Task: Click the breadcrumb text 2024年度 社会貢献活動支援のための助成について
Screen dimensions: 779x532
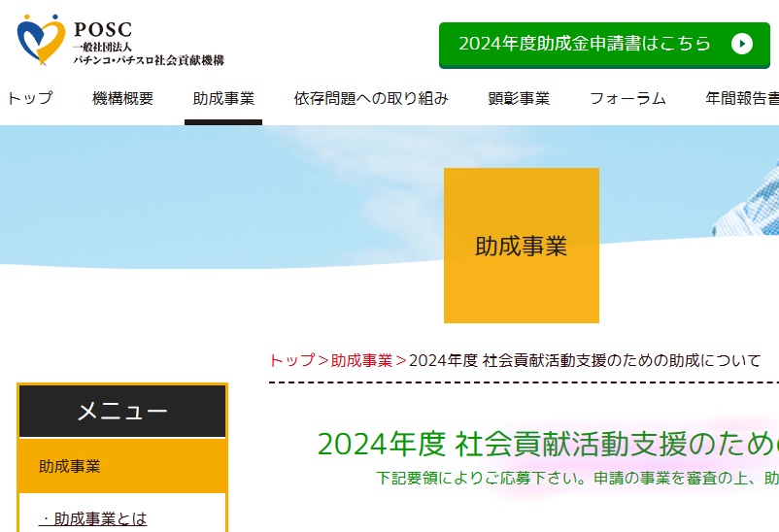Action: 585,360
